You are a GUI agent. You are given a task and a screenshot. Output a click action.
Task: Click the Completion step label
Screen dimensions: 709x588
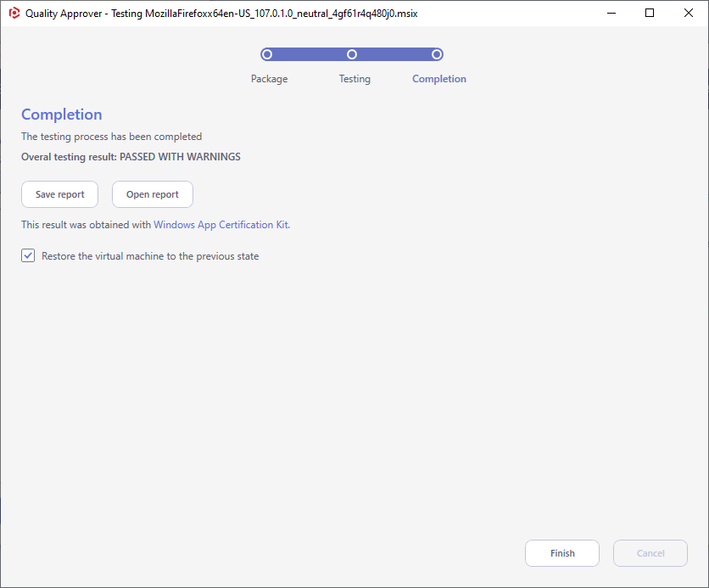[439, 79]
